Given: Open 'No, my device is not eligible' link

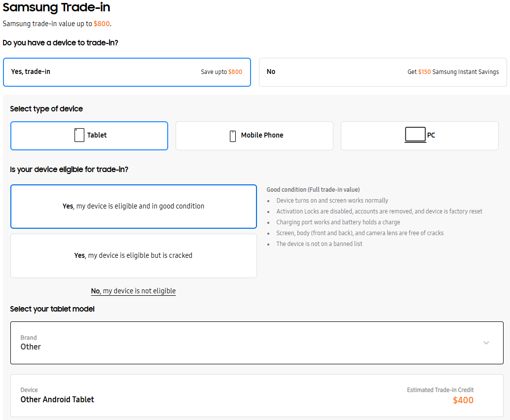Looking at the screenshot, I should (x=133, y=291).
